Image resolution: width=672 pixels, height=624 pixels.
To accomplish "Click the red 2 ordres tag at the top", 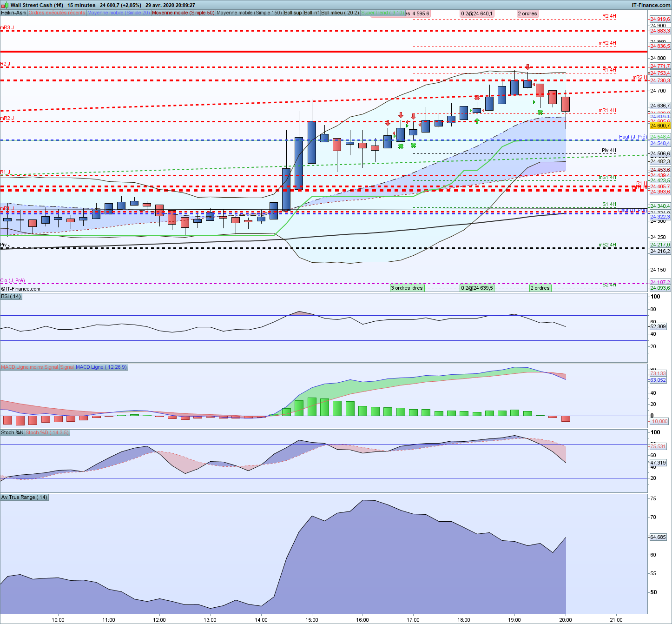I will point(527,13).
